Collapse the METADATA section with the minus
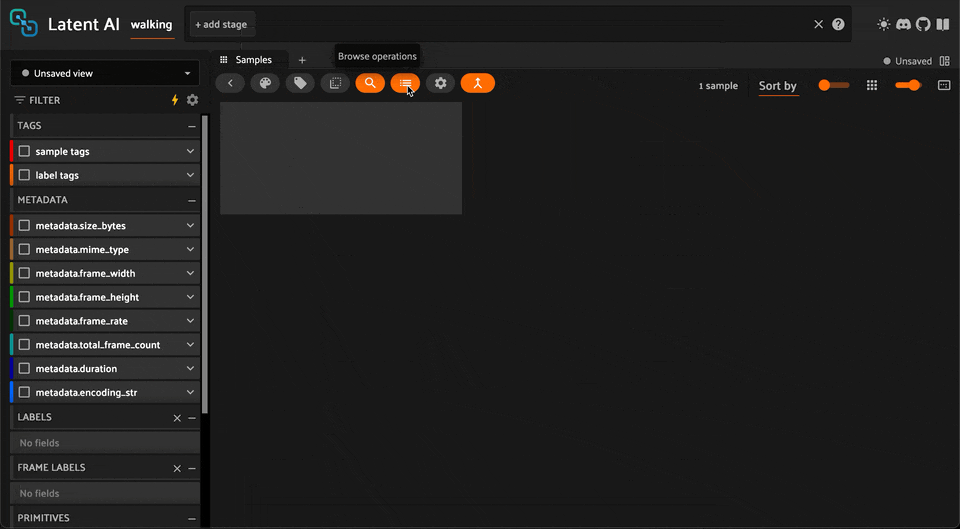The height and width of the screenshot is (529, 960). [x=192, y=201]
